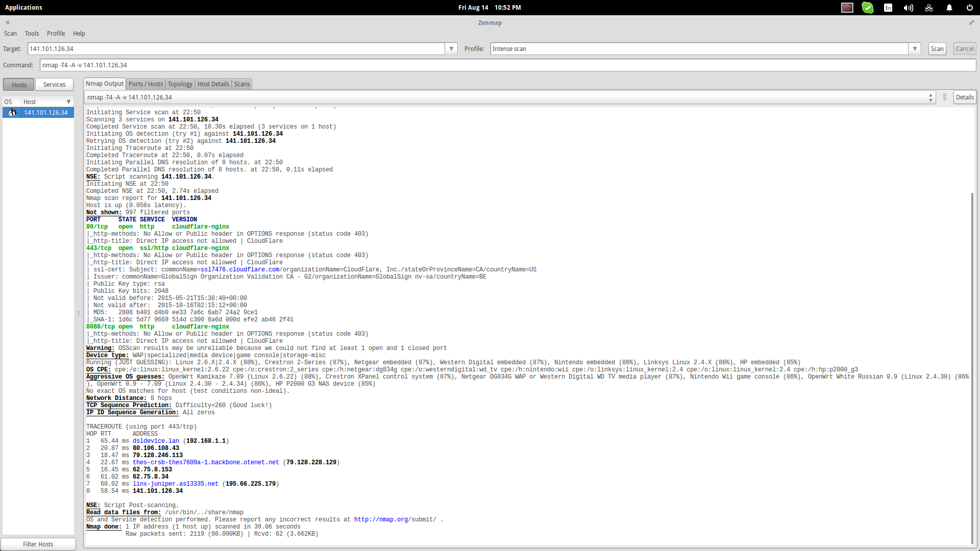Unmaximize Zenmap window using arrows icon

point(972,22)
